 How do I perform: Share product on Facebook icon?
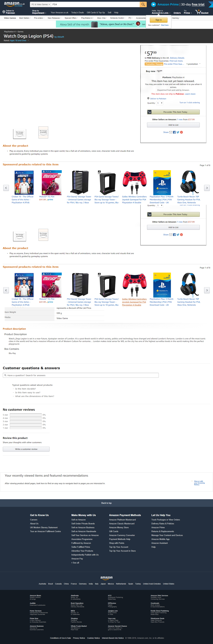[x=174, y=132]
